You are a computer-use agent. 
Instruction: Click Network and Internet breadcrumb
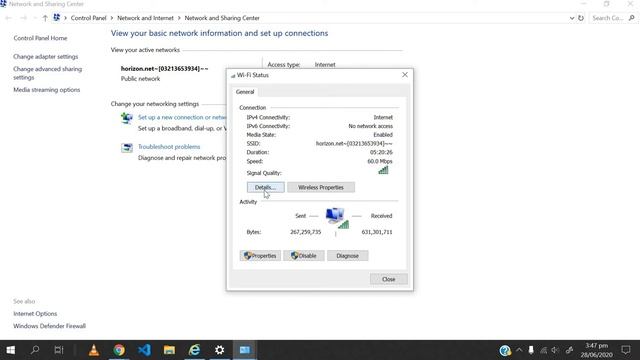coord(145,18)
